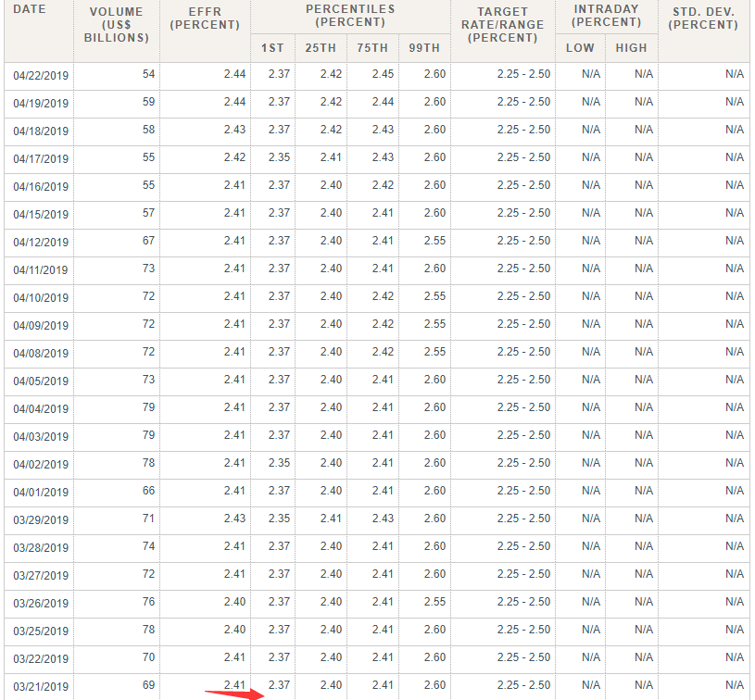Click the 75TH percentile sub-header
This screenshot has height=700, width=755.
click(x=372, y=47)
